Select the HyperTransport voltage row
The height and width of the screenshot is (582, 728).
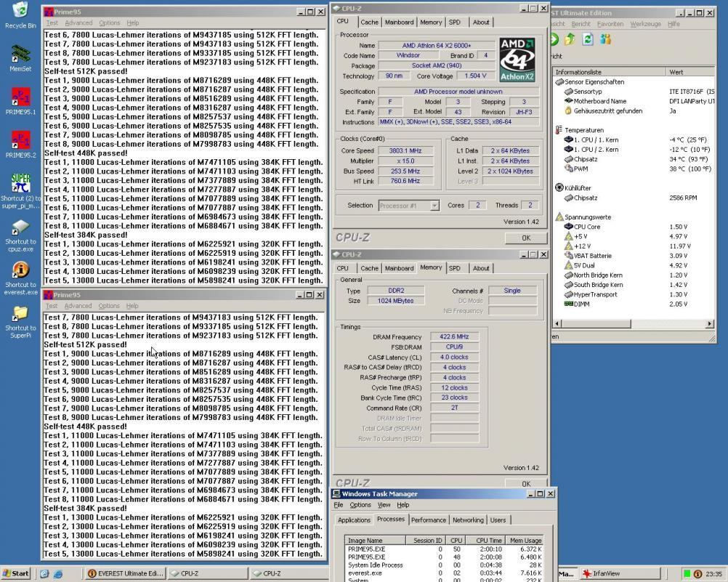[634, 294]
